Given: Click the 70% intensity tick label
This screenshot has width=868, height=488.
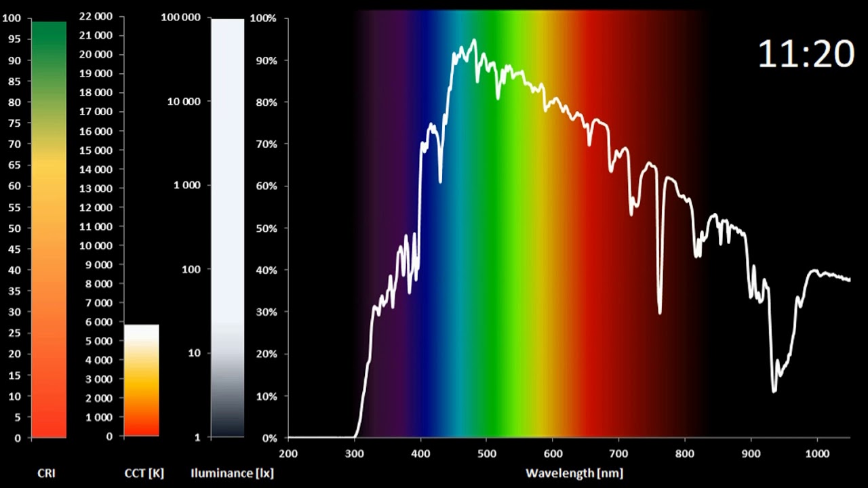Looking at the screenshot, I should (x=267, y=144).
